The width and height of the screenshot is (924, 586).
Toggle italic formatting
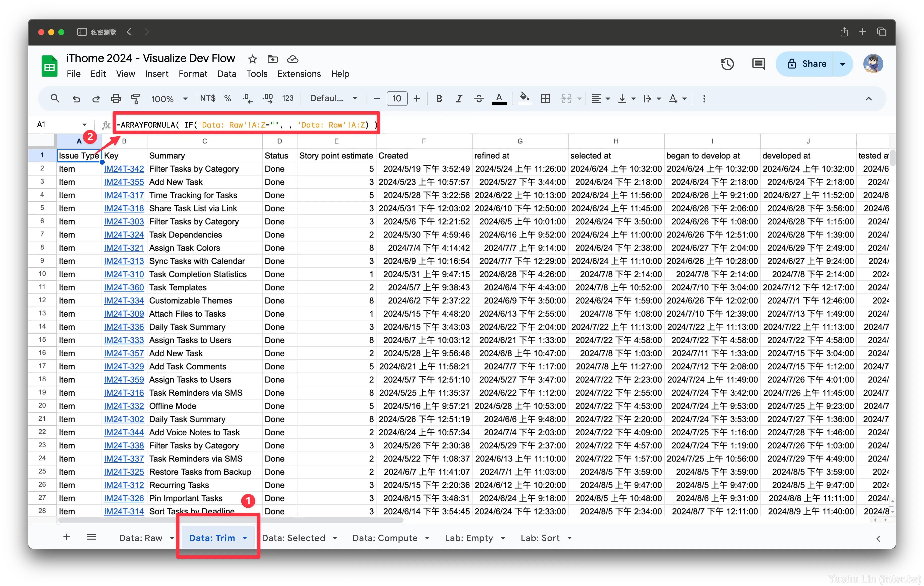459,99
